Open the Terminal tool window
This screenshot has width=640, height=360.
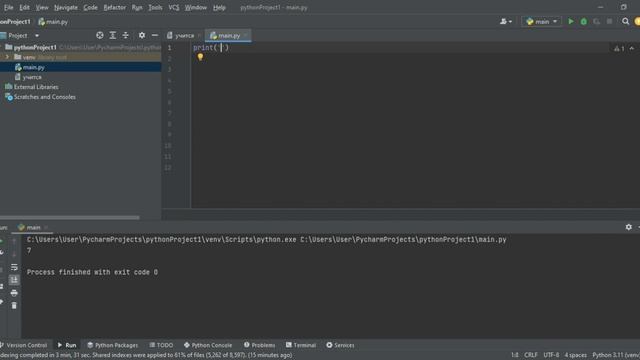click(x=301, y=345)
